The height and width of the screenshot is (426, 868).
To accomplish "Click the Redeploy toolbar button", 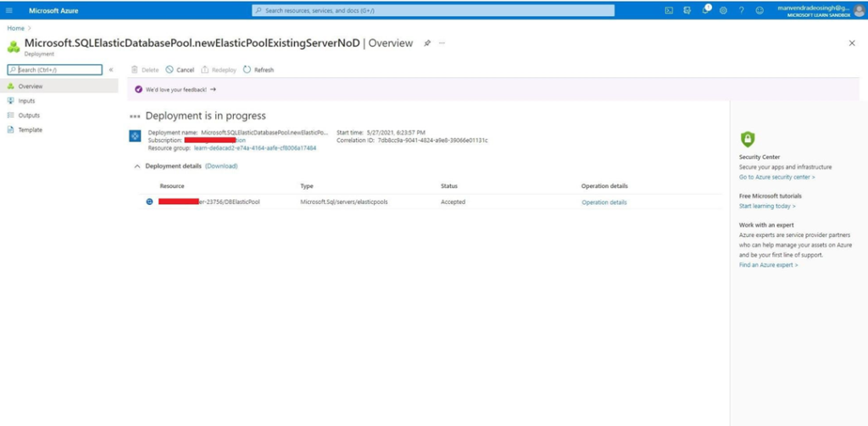I will [x=219, y=69].
